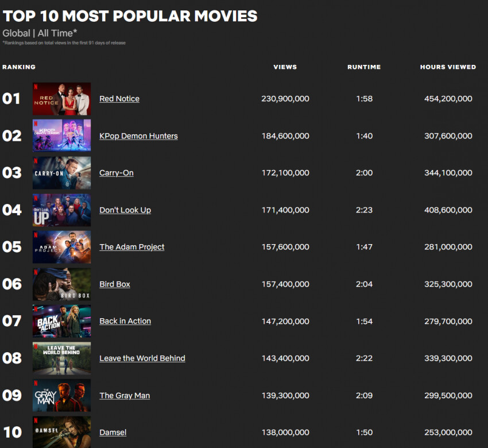Image resolution: width=488 pixels, height=448 pixels.
Task: Select hours viewed 454,200,000
Action: (448, 99)
